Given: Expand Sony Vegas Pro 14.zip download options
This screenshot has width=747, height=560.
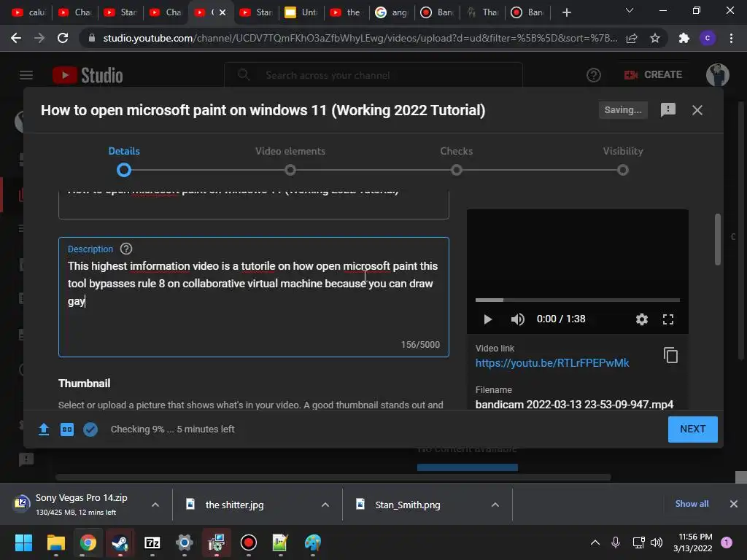Looking at the screenshot, I should tap(155, 505).
